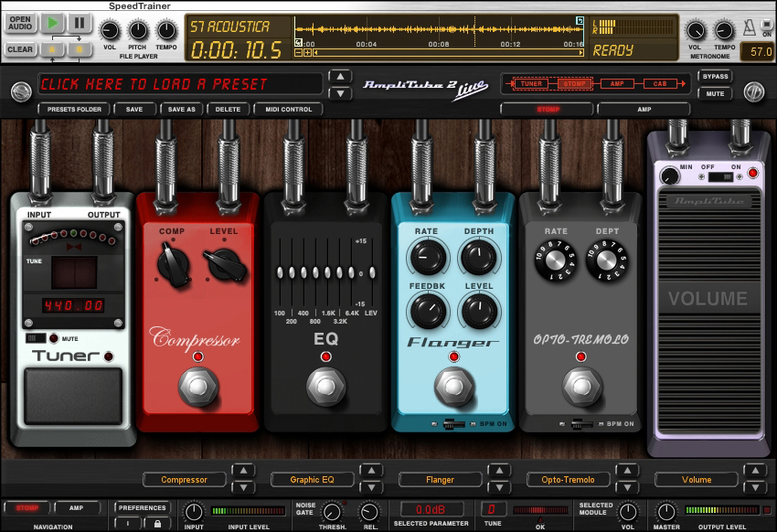
Task: Toggle the metronome ON switch
Action: [x=767, y=26]
